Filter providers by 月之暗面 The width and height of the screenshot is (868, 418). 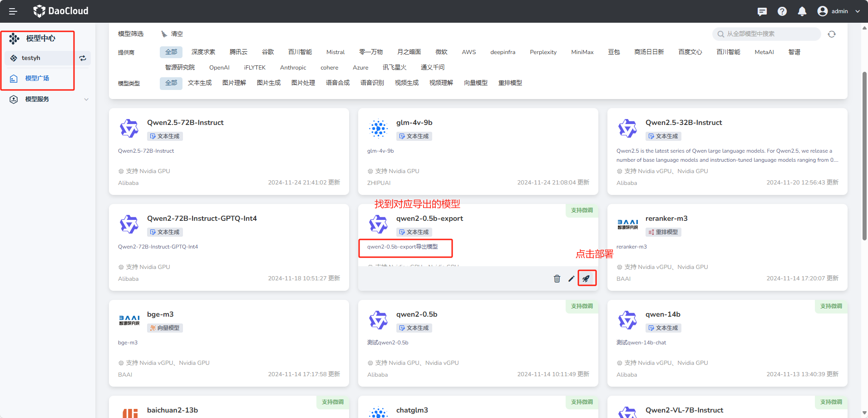409,52
